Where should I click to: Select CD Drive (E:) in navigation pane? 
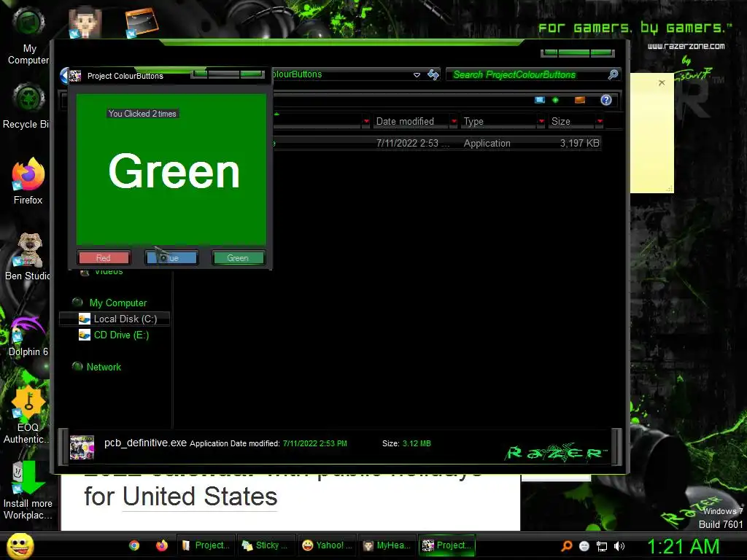121,335
